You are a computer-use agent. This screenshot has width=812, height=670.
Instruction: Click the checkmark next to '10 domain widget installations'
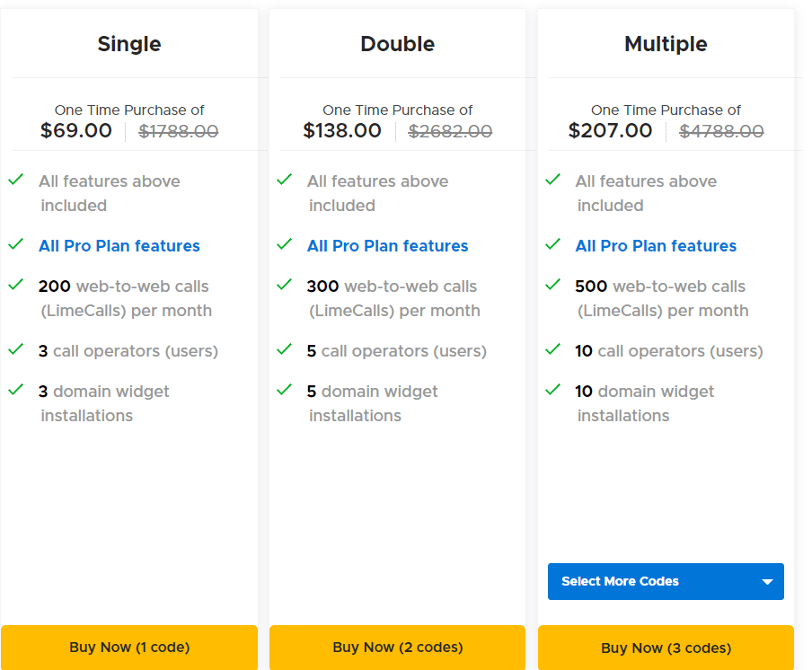(552, 391)
